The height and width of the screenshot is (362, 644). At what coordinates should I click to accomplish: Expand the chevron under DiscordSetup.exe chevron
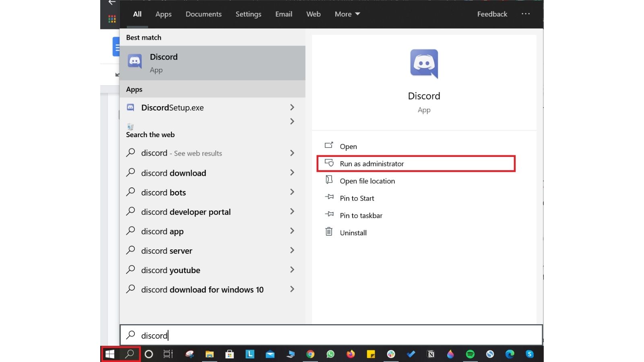point(292,121)
